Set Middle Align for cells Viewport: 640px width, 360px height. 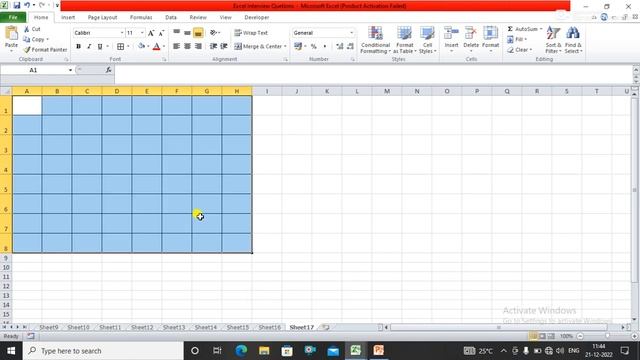[x=187, y=33]
